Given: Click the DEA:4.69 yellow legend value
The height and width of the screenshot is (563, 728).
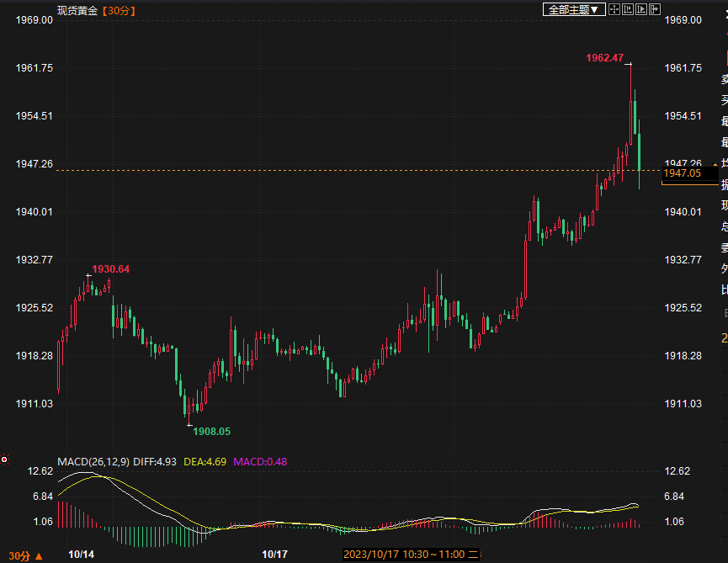Looking at the screenshot, I should tap(204, 461).
